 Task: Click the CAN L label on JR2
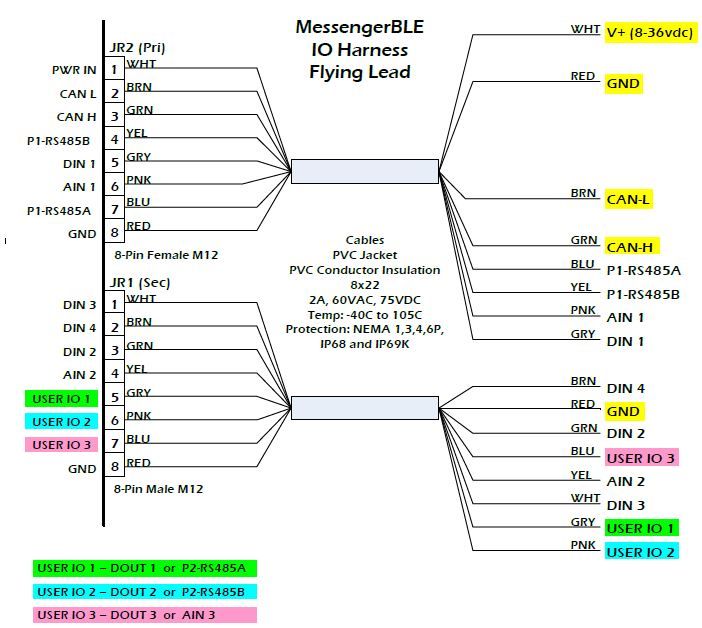pyautogui.click(x=78, y=94)
